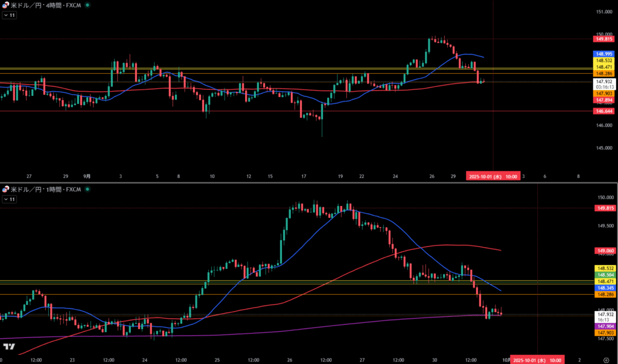Click the USD/JPY flag icon on the 4-hour chart
The height and width of the screenshot is (364, 618).
[5, 5]
